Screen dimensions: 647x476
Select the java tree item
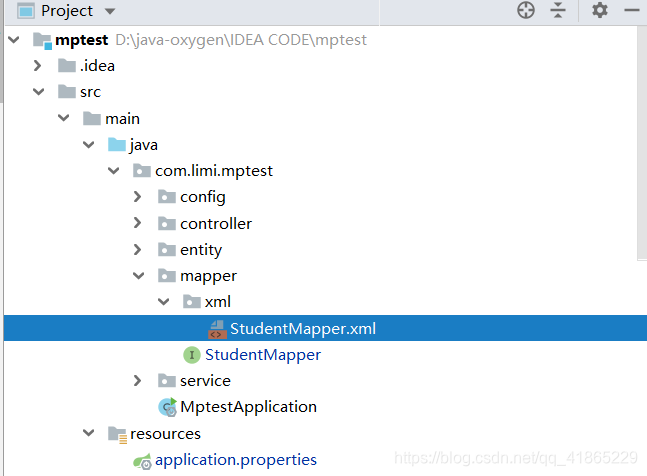[x=143, y=145]
